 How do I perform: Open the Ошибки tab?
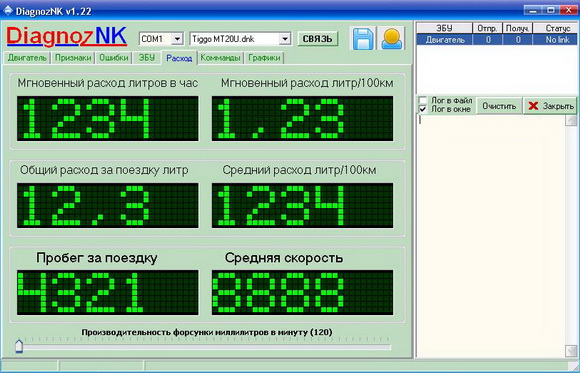pos(114,58)
